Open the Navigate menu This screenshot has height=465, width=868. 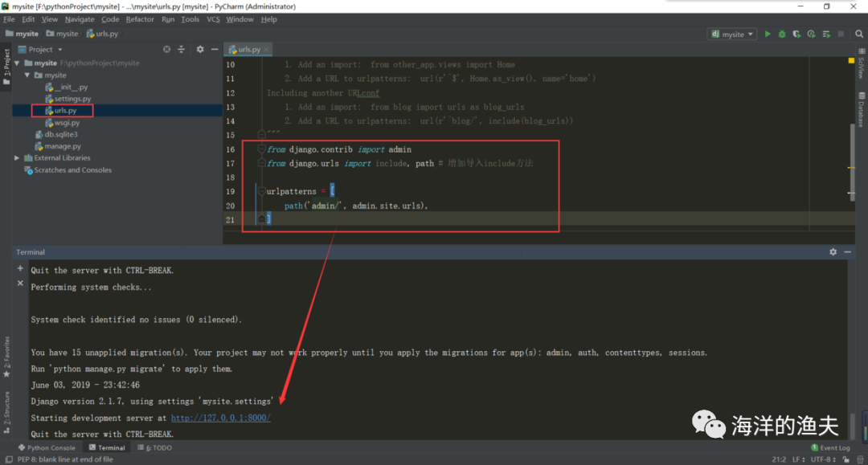pos(80,19)
